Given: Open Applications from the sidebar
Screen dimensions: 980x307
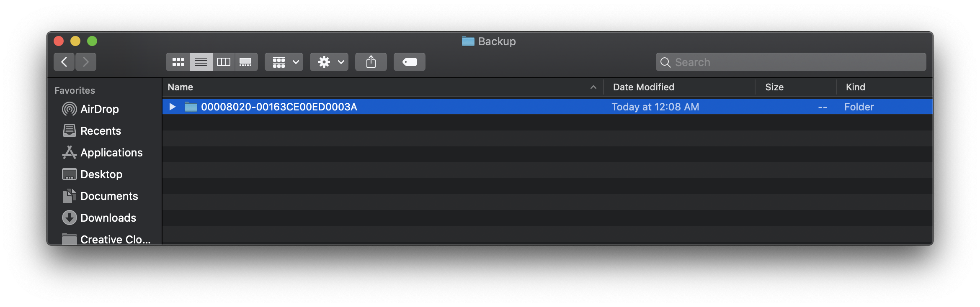Looking at the screenshot, I should click(x=111, y=153).
